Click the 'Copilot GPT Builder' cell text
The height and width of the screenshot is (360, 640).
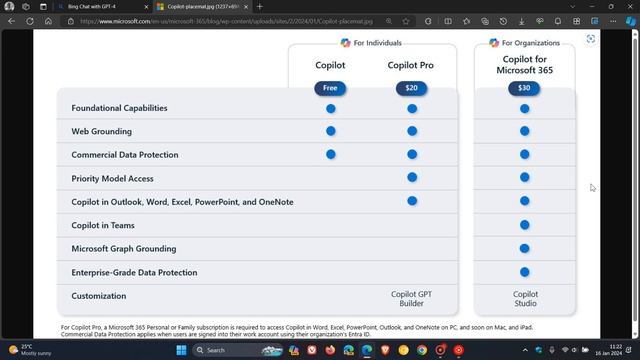point(411,299)
